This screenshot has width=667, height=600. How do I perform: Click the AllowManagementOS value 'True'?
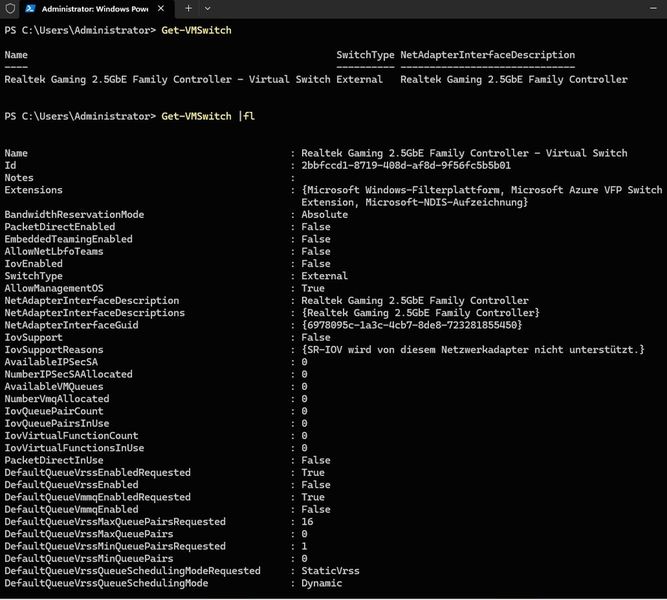313,289
